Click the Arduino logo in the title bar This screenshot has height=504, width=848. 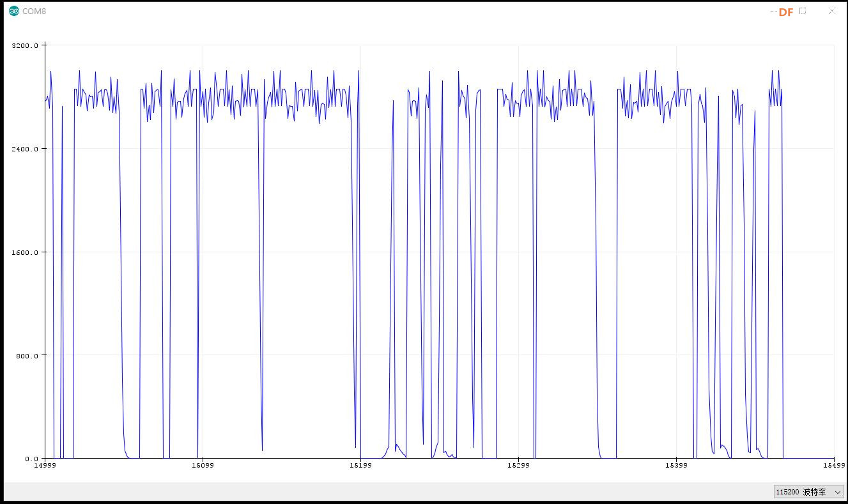[14, 11]
